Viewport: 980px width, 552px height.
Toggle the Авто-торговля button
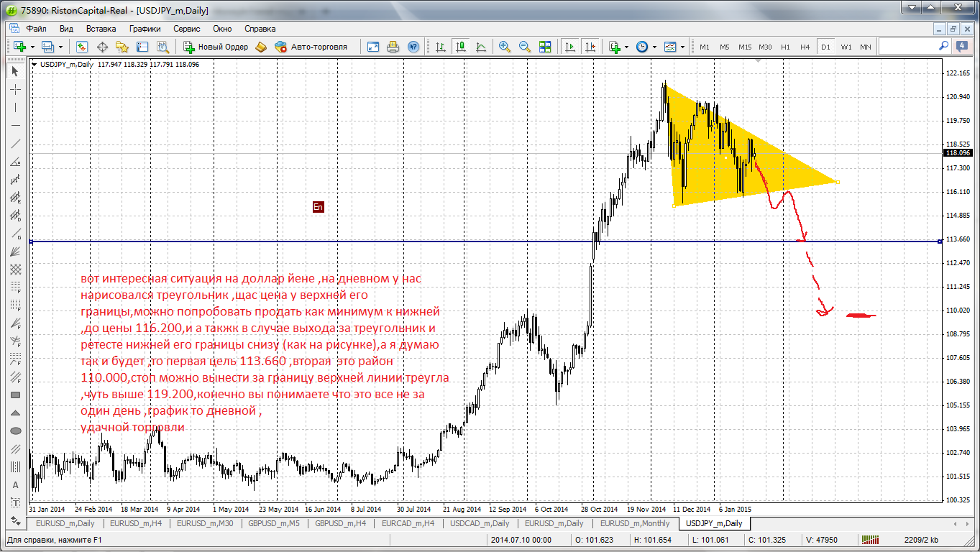(x=311, y=47)
